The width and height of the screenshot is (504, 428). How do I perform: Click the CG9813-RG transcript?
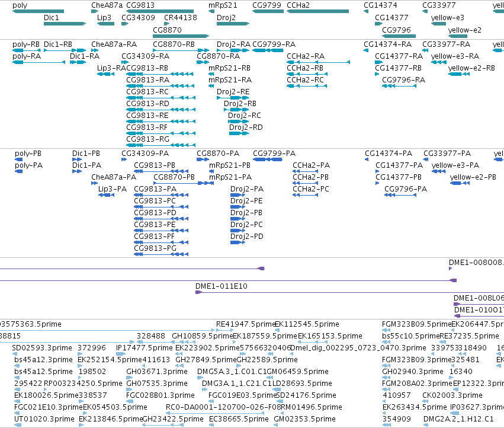[x=160, y=145]
